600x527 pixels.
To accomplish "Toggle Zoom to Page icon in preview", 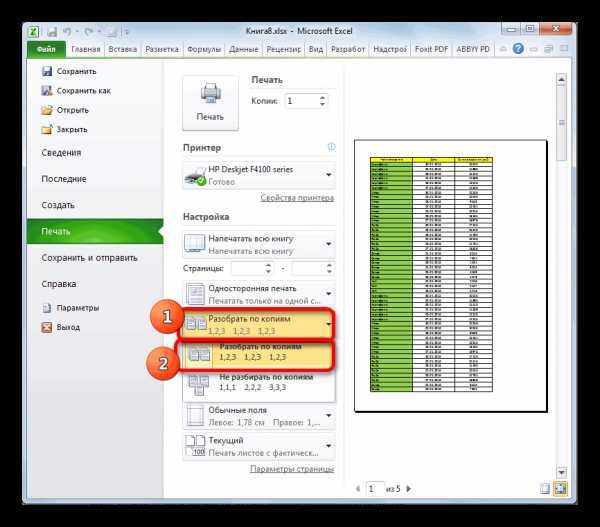I will [560, 489].
